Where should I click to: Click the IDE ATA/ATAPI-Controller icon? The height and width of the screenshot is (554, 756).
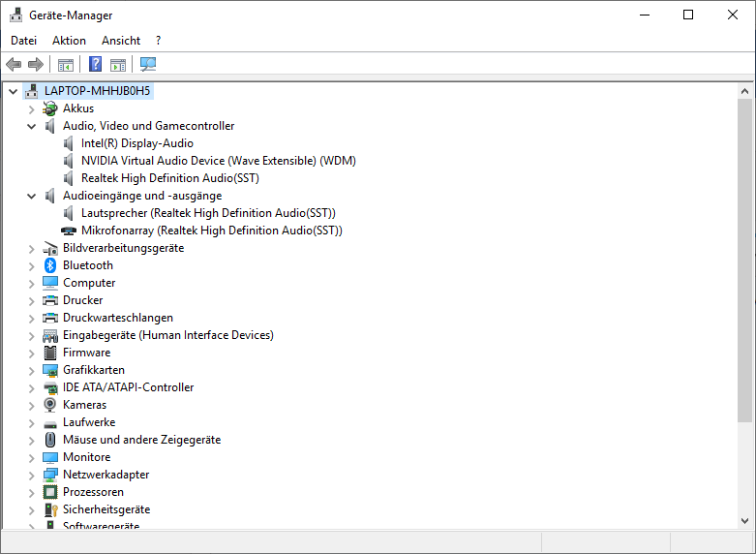50,387
